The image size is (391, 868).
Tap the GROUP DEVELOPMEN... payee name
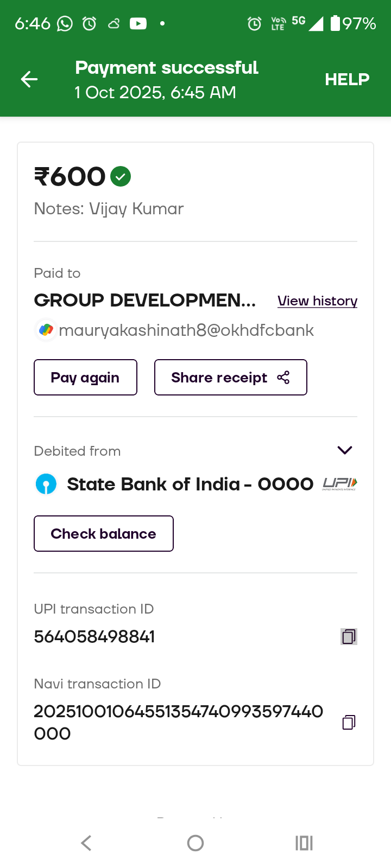pos(145,300)
